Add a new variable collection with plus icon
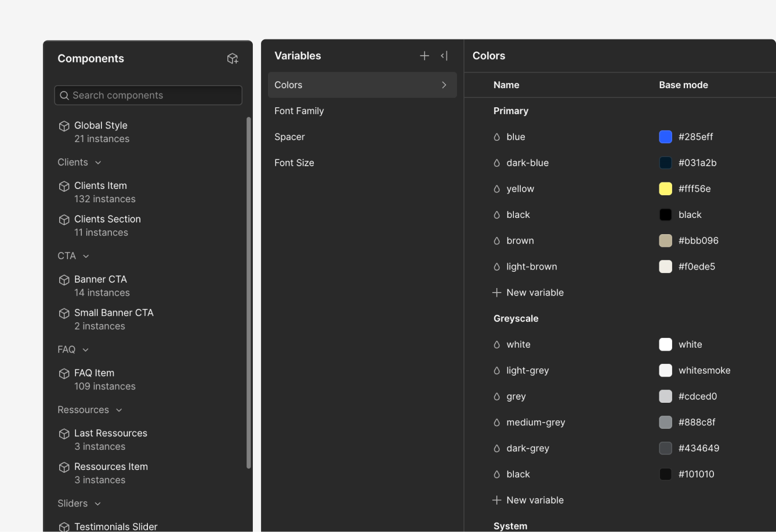 (x=425, y=56)
